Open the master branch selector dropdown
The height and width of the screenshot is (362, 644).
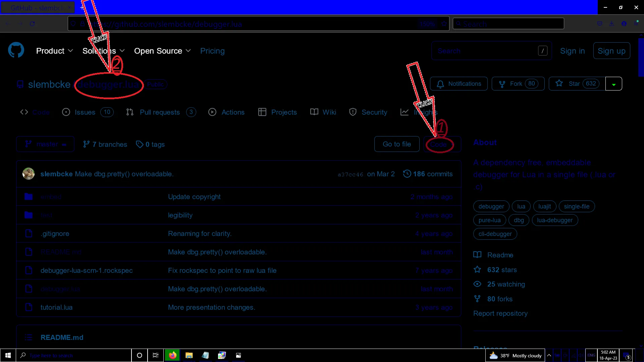45,144
